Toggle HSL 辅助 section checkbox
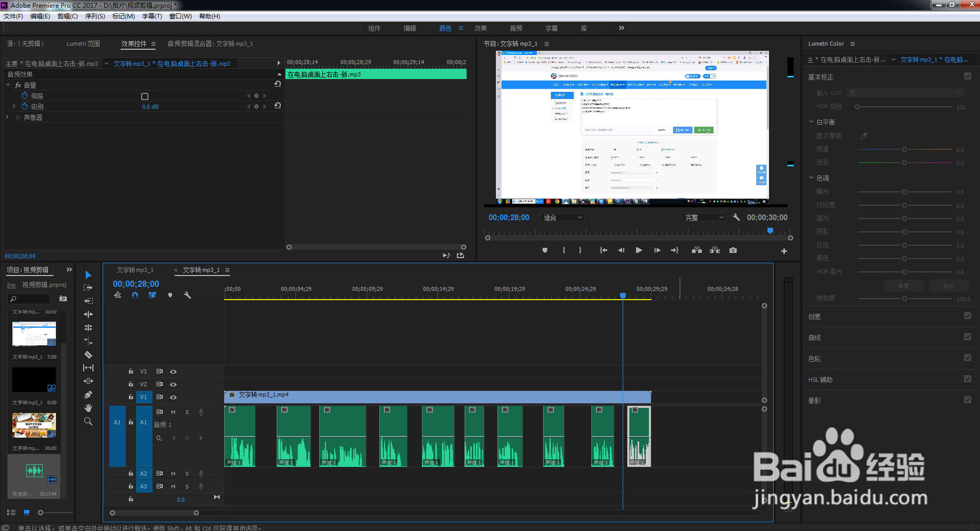 point(968,379)
